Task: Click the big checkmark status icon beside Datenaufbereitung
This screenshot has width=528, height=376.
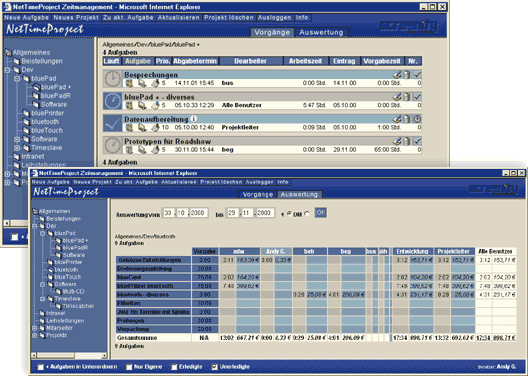Action: 112,123
